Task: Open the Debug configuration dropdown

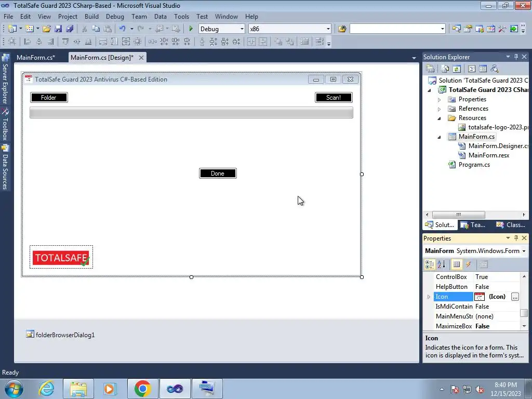Action: pos(242,29)
